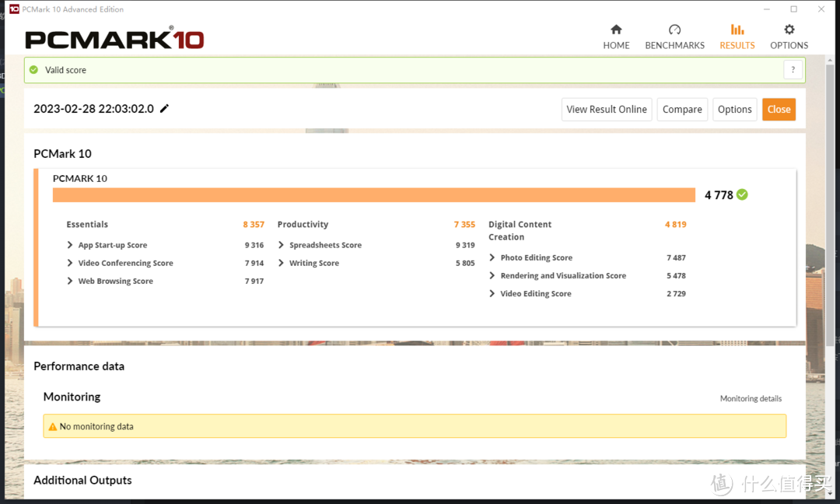Click the Rendering and Visualization value 5 478
840x504 pixels.
coord(676,275)
